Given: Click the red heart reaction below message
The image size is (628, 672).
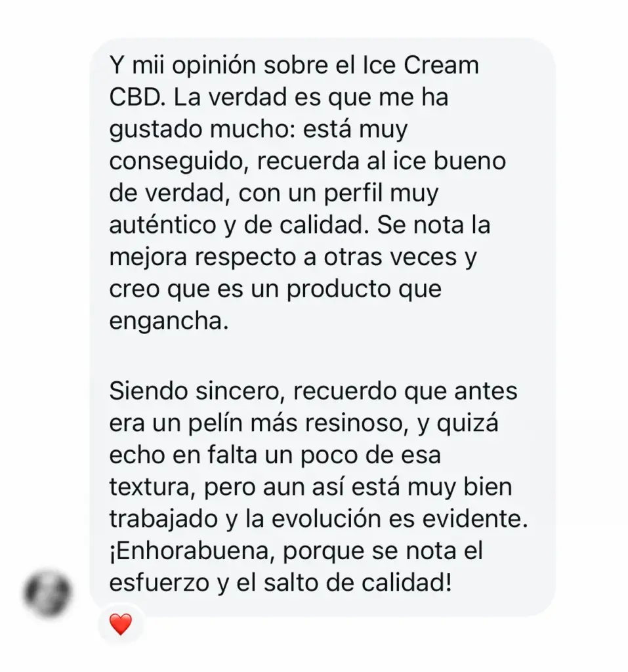Looking at the screenshot, I should (x=121, y=624).
